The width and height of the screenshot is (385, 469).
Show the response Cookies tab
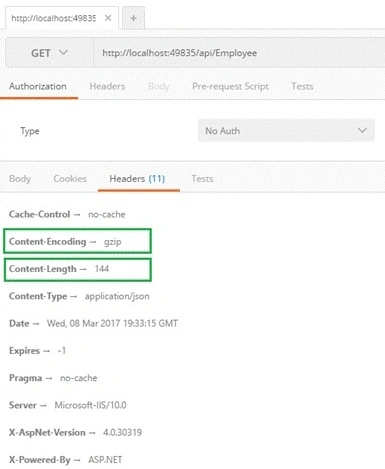tap(70, 179)
